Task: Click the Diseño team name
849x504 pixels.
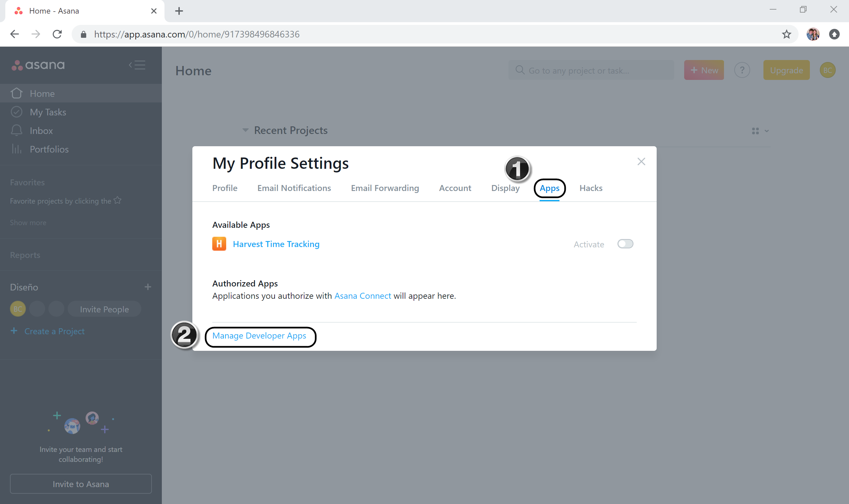Action: click(24, 287)
